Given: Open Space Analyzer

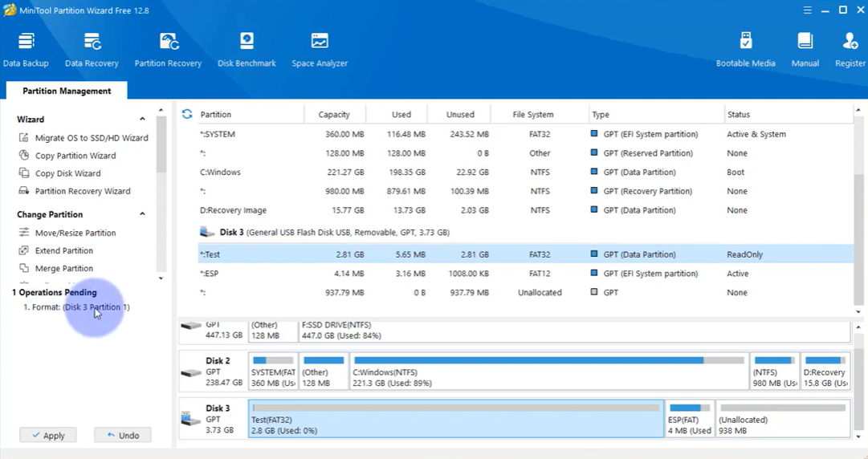Looking at the screenshot, I should [x=320, y=50].
